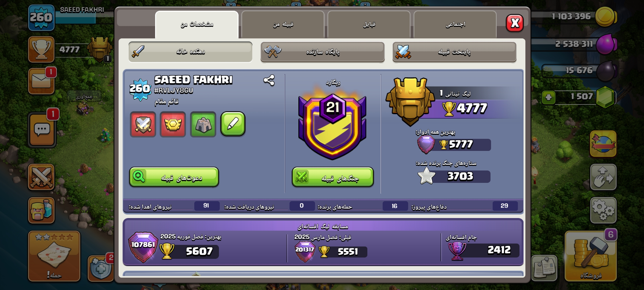
Task: Open the chat speech bubble icon
Action: point(42,130)
